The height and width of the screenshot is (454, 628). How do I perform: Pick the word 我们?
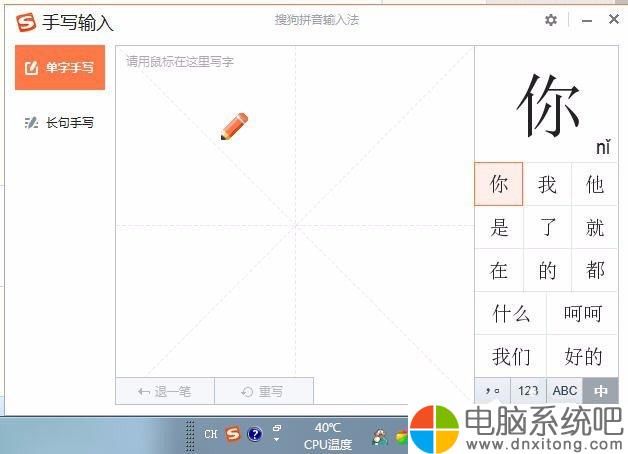pyautogui.click(x=511, y=356)
